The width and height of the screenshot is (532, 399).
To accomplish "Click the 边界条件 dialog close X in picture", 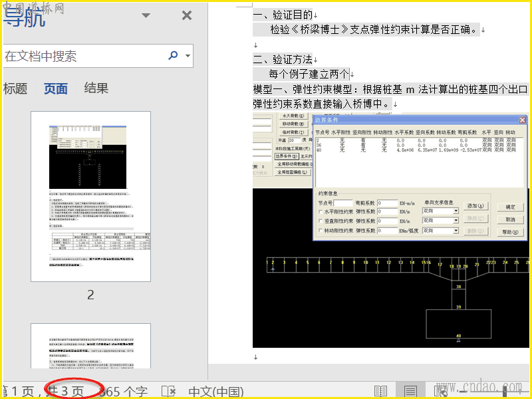I will click(x=522, y=120).
